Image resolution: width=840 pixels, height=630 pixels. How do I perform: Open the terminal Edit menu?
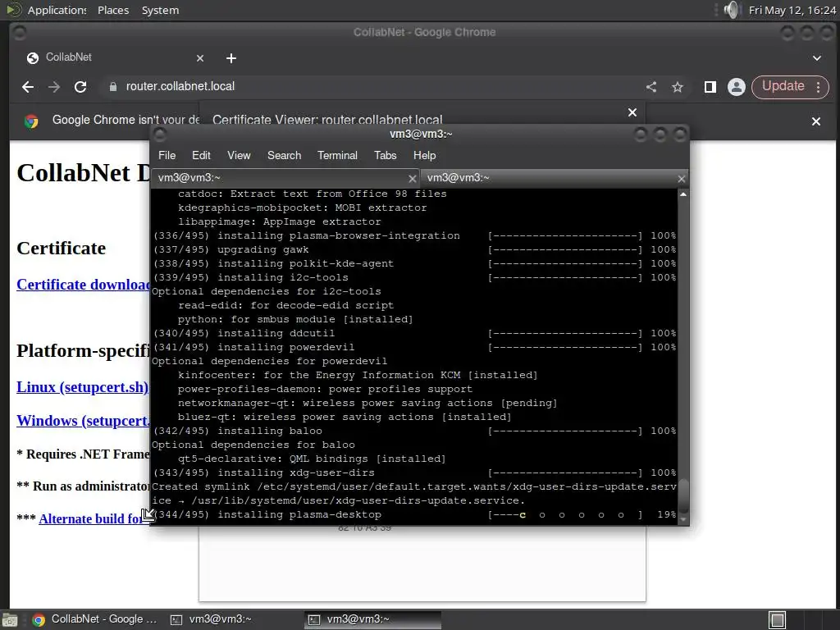coord(201,155)
